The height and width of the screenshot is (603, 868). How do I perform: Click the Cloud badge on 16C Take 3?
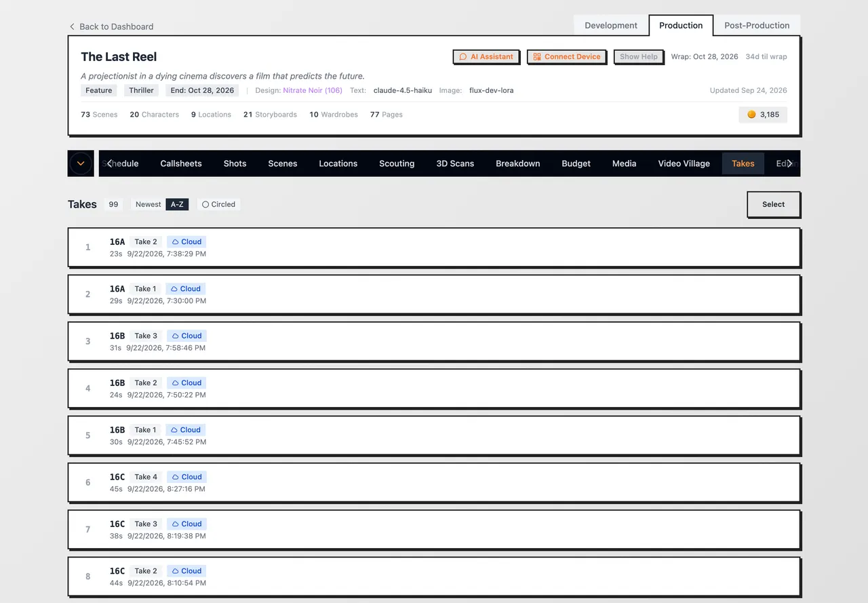(186, 524)
